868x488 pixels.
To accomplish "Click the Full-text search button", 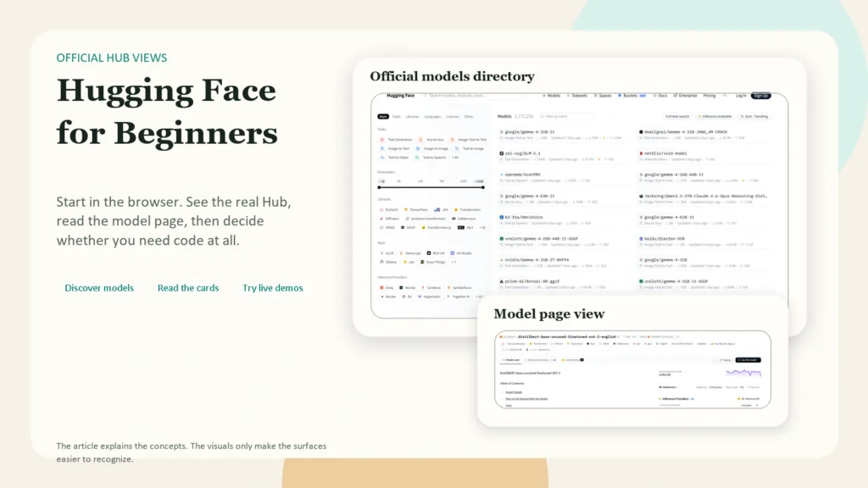I will tap(677, 117).
